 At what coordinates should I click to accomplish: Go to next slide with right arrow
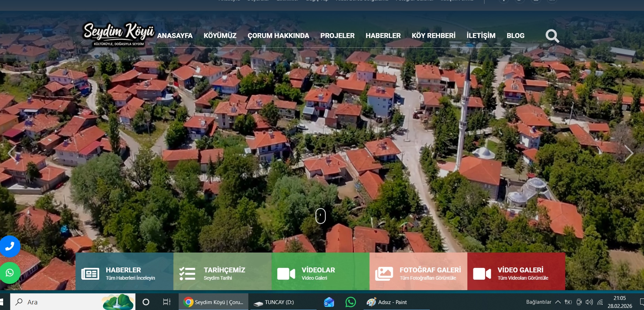point(628,153)
